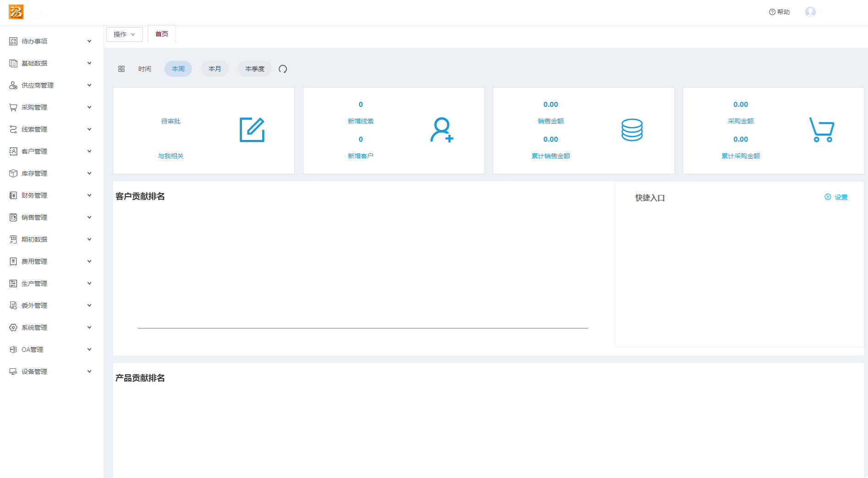Click the 采购管理 cart icon in sidebar

tap(13, 107)
